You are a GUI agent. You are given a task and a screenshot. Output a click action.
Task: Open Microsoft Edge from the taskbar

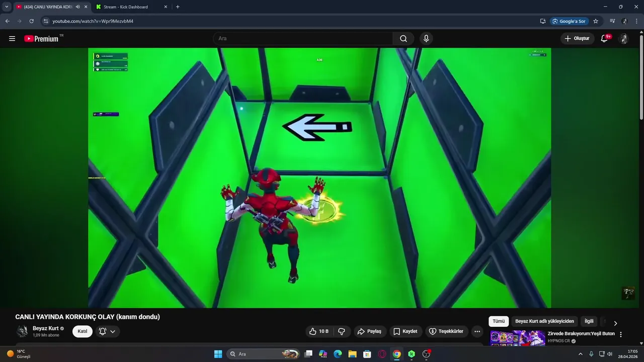[x=338, y=354]
